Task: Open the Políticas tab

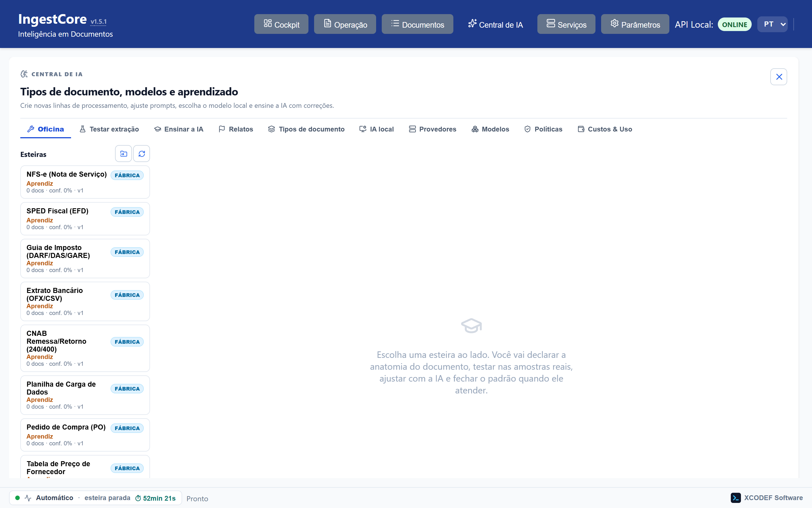Action: [543, 129]
